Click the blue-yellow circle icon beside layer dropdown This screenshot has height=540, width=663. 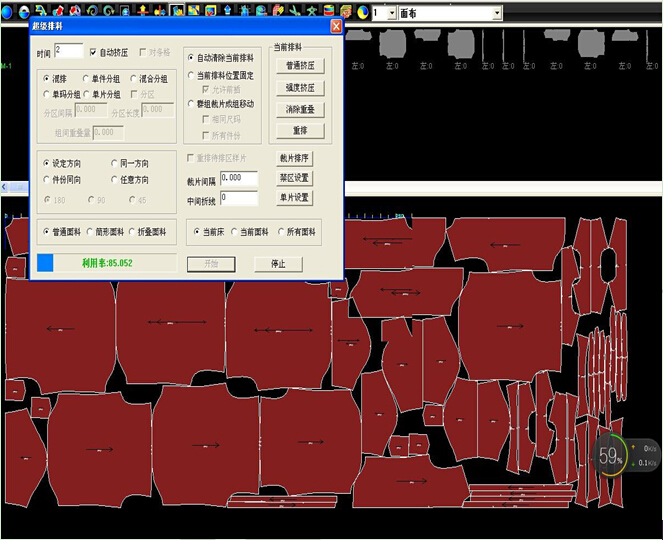click(x=363, y=13)
